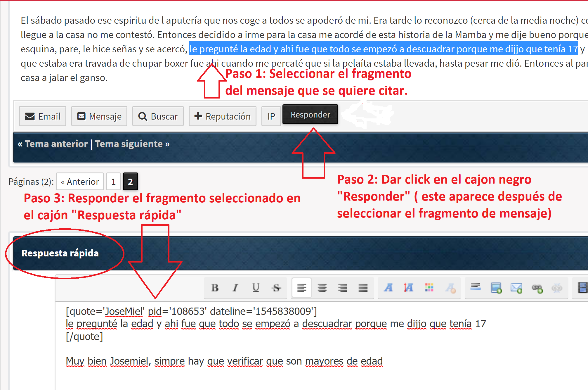Go to the « Anterior page
Screen dimensions: 588x390
point(80,182)
